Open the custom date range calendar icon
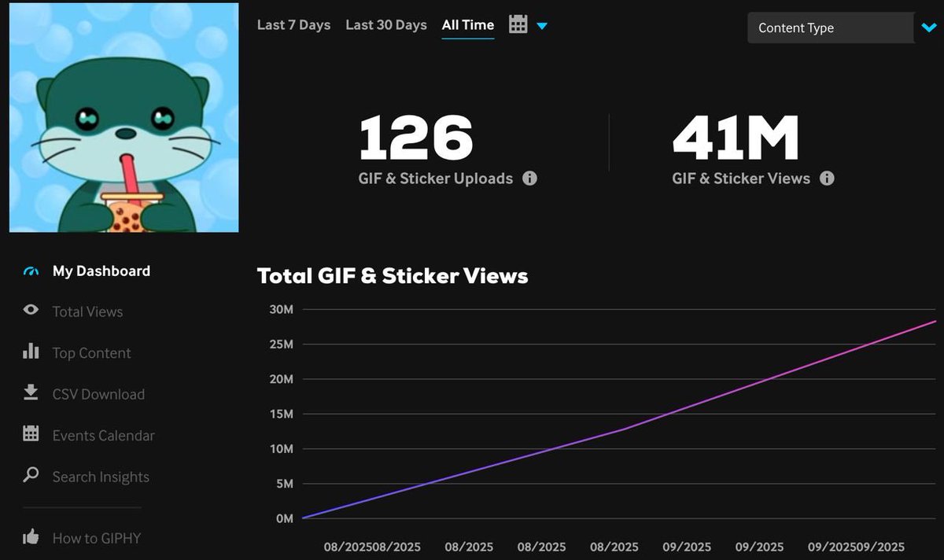This screenshot has width=944, height=560. click(518, 24)
